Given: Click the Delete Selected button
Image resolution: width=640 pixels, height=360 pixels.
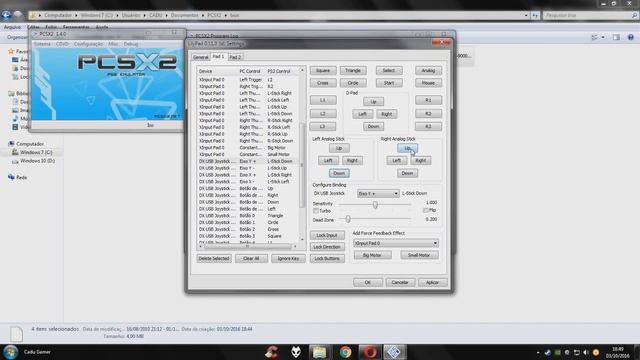Looking at the screenshot, I should [x=214, y=258].
